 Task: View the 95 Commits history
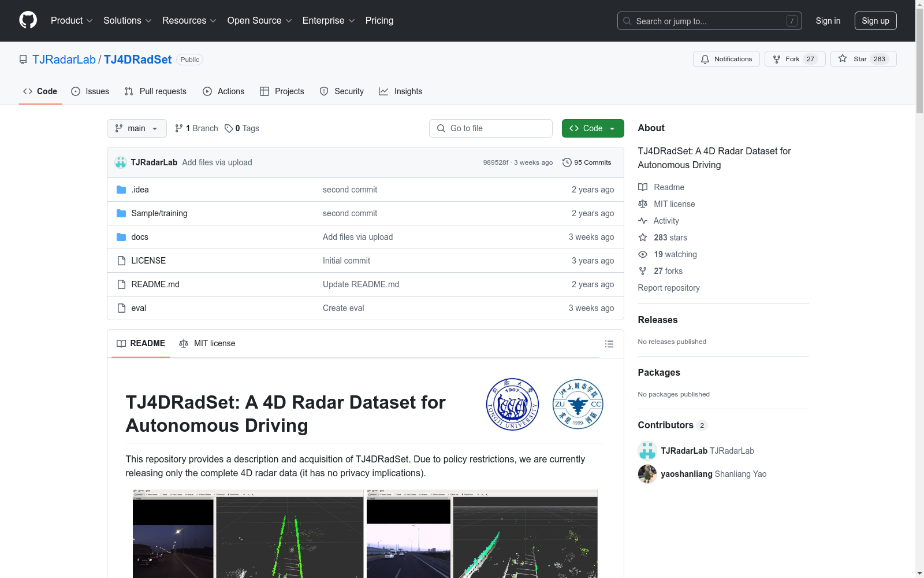(x=587, y=162)
